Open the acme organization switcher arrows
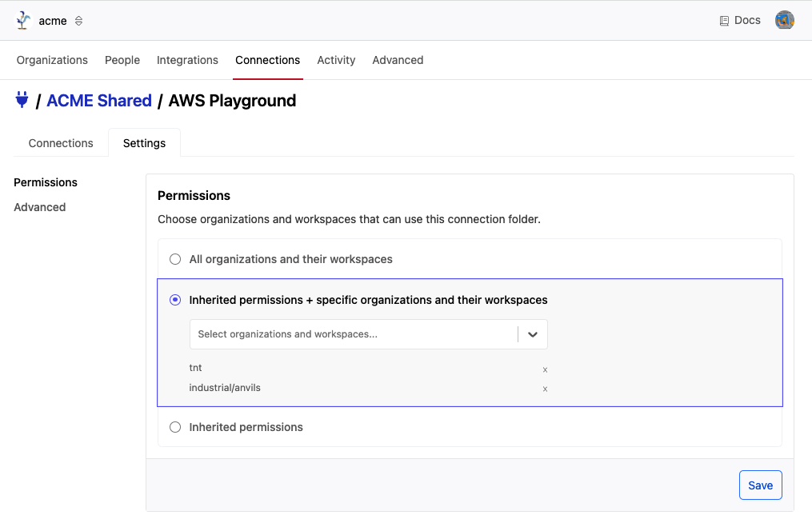 click(x=78, y=21)
